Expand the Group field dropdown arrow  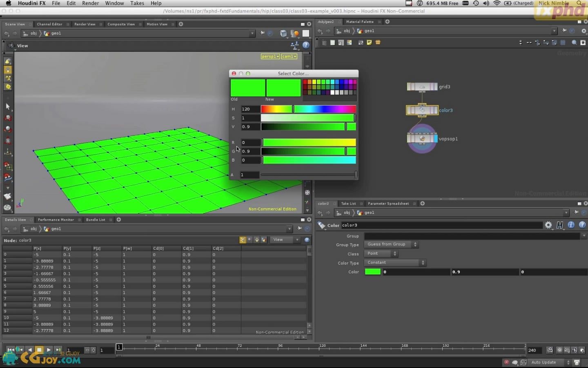pos(584,236)
